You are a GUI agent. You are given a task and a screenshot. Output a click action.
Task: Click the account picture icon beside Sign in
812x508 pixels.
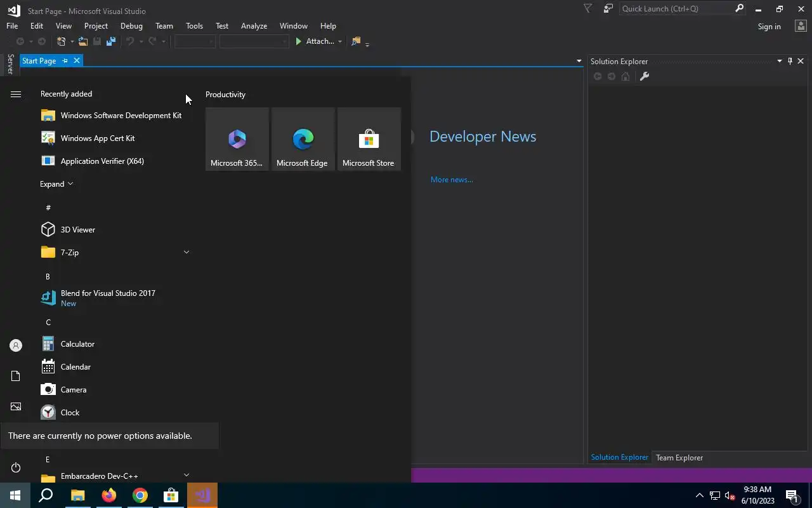(x=801, y=26)
